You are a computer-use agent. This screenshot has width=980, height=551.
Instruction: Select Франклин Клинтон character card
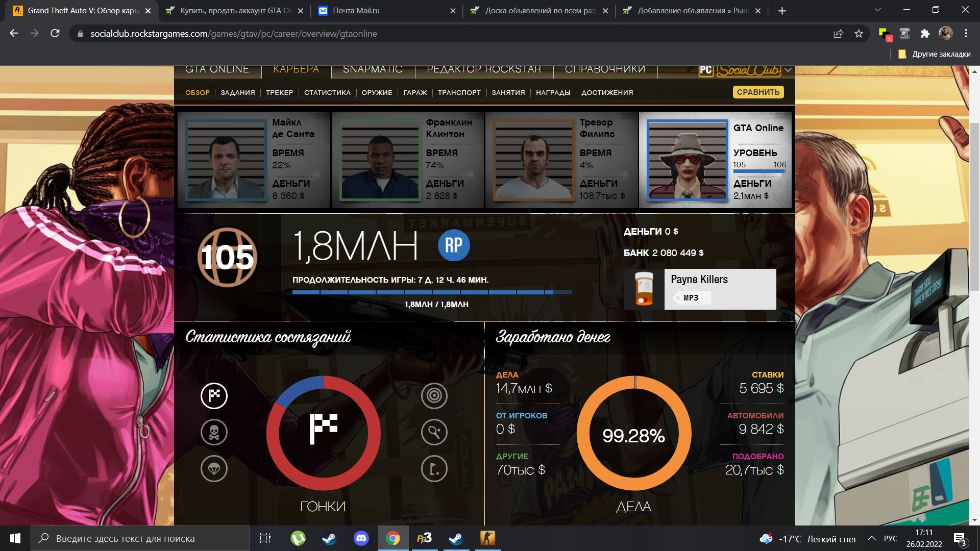click(x=408, y=160)
